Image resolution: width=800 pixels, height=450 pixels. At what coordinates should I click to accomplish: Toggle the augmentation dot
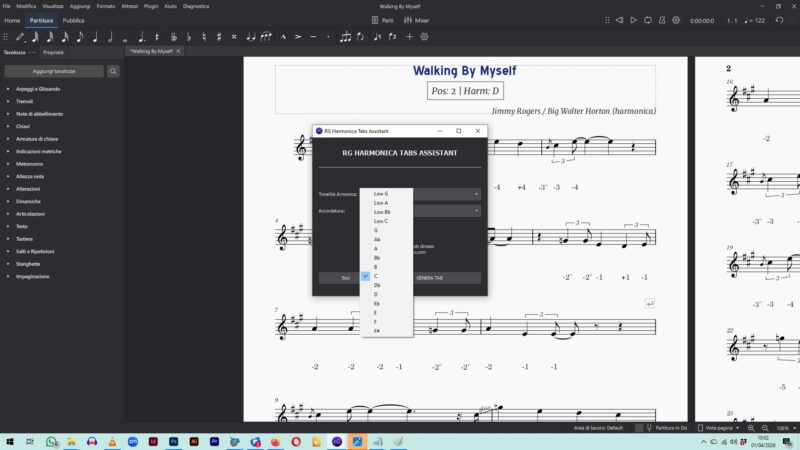[141, 37]
